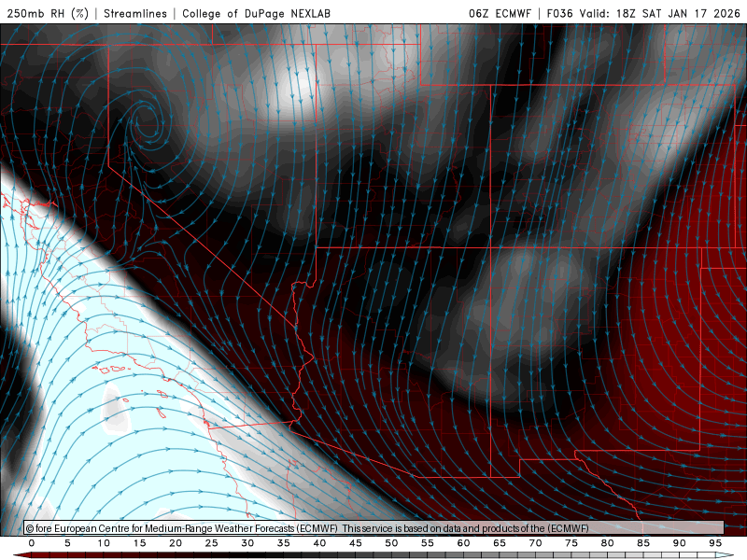Image resolution: width=747 pixels, height=560 pixels.
Task: Click the "75" value on the color scale
Action: click(x=571, y=543)
